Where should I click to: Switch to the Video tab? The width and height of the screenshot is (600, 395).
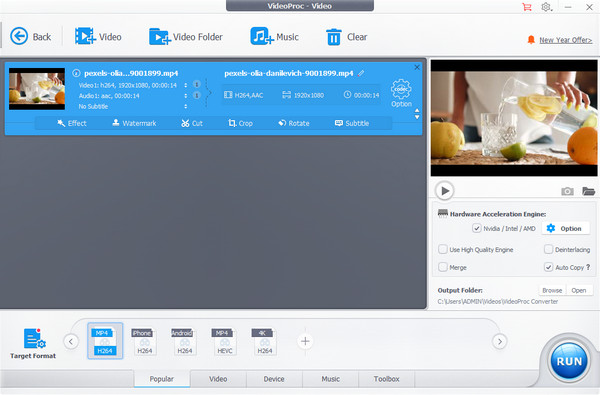pyautogui.click(x=218, y=379)
